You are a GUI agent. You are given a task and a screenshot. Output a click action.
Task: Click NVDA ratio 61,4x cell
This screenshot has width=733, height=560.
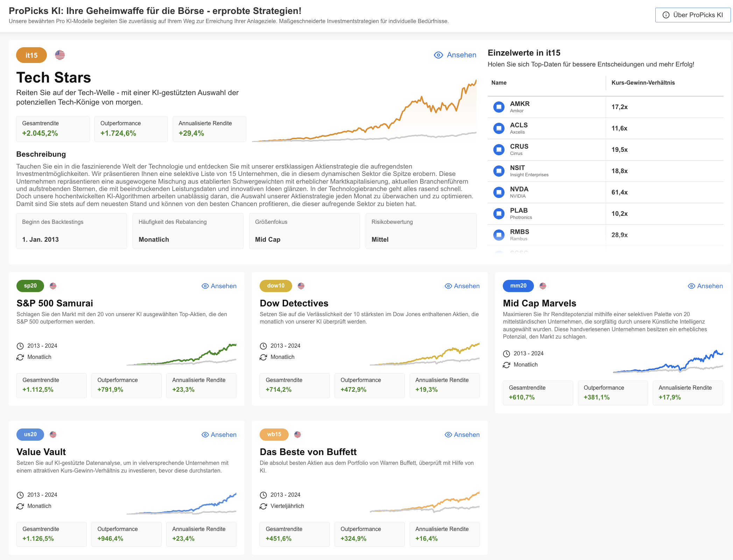tap(619, 192)
